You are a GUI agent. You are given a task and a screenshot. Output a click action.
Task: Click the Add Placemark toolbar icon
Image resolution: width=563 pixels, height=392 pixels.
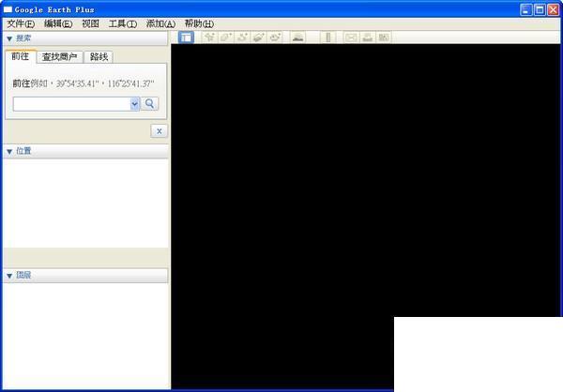tap(209, 38)
